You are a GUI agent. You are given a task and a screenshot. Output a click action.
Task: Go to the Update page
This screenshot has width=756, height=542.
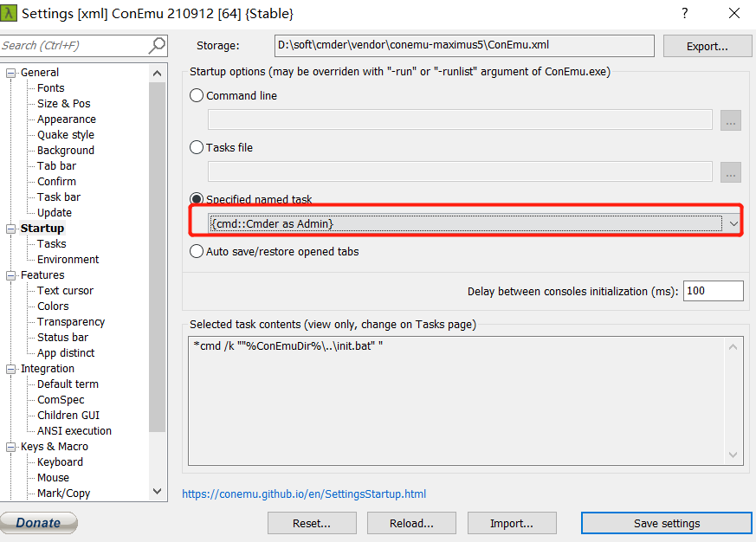(x=55, y=213)
